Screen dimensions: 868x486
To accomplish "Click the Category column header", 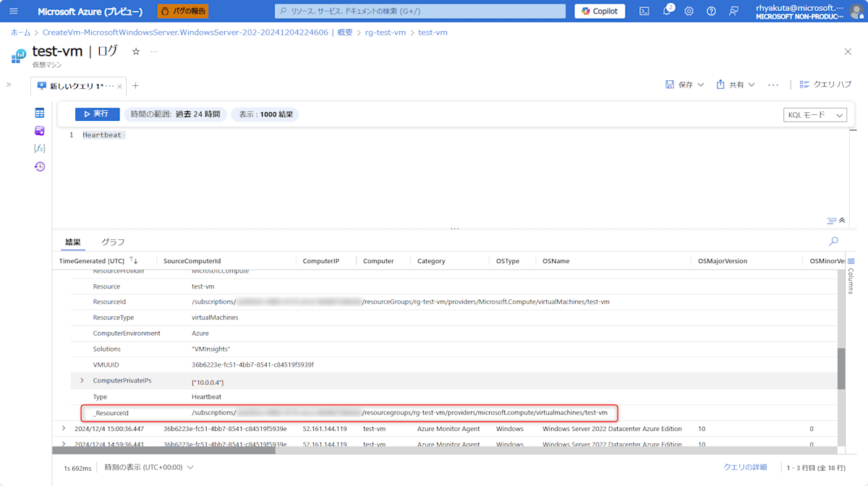I will pyautogui.click(x=431, y=261).
